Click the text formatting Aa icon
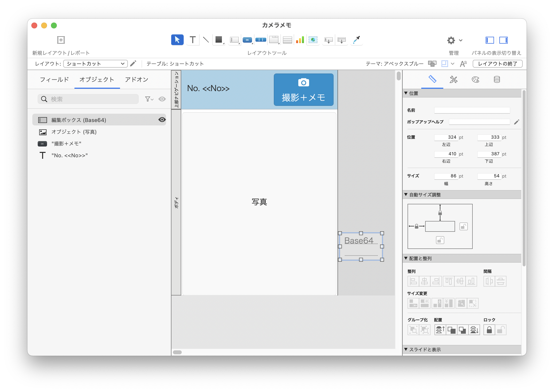Screen dimensions: 554x392 coord(463,64)
